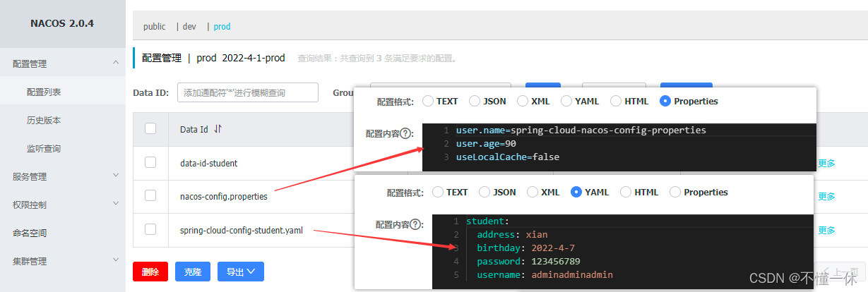
Task: Open 更多 for spring-cloud-config-student.yaml row
Action: coord(826,230)
